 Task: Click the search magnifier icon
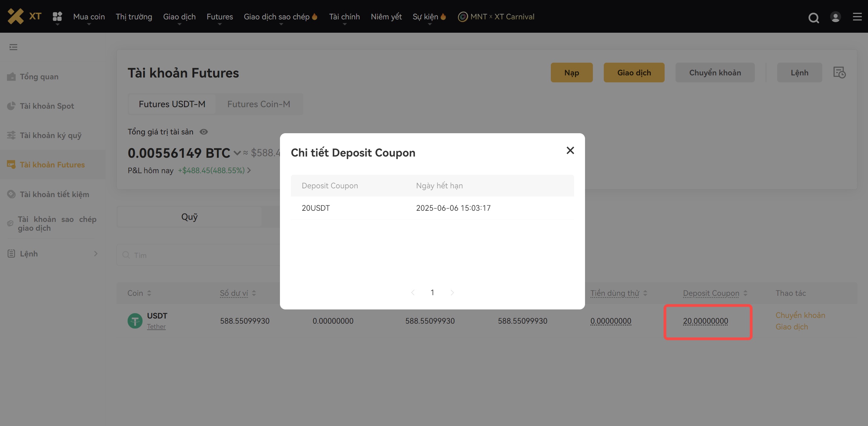(x=814, y=17)
